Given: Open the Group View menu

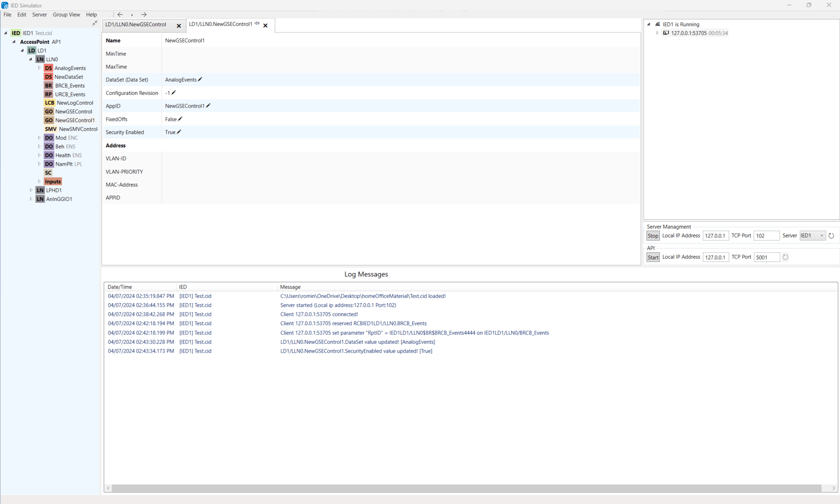Looking at the screenshot, I should click(x=66, y=15).
